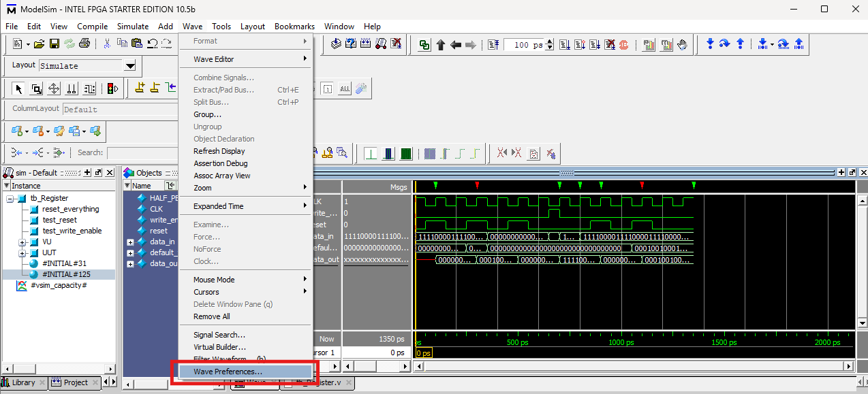Collapse the tb_Register tree node
The width and height of the screenshot is (868, 394).
(12, 198)
